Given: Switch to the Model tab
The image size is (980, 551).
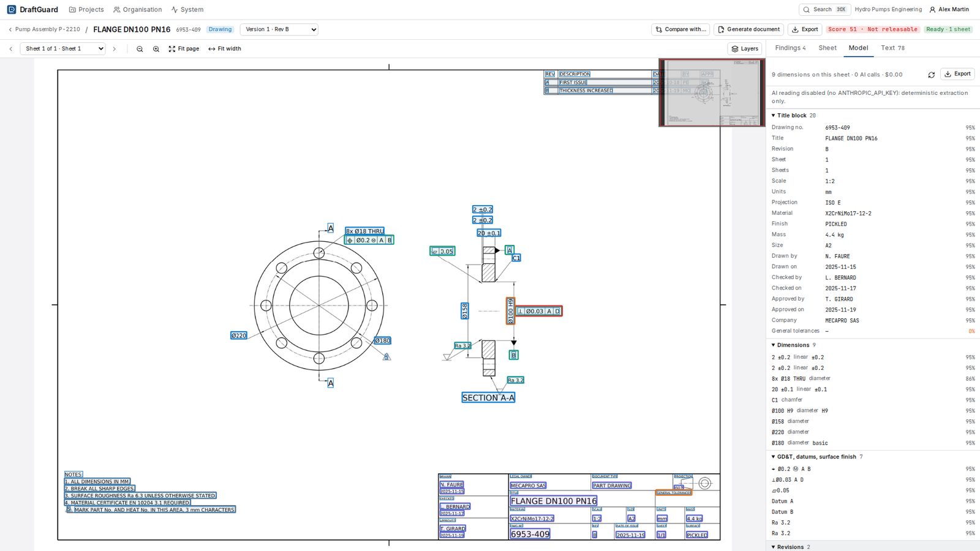Looking at the screenshot, I should coord(858,48).
